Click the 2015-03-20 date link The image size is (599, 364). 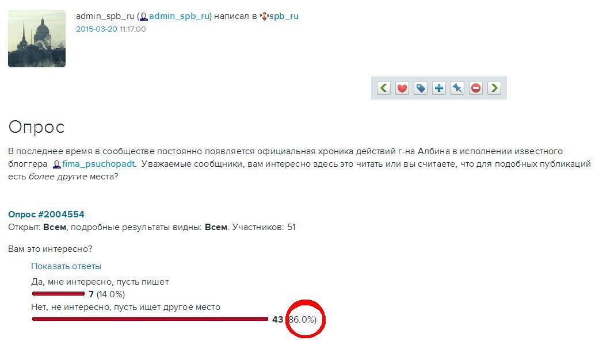pos(97,29)
